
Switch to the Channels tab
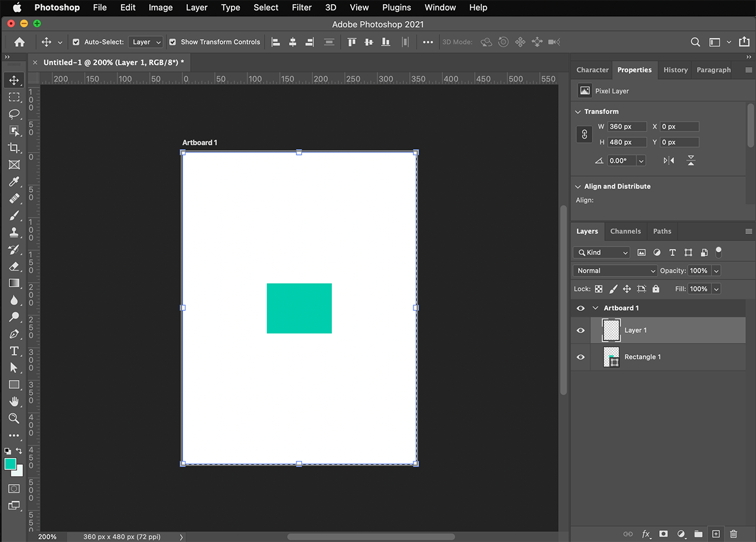point(625,231)
